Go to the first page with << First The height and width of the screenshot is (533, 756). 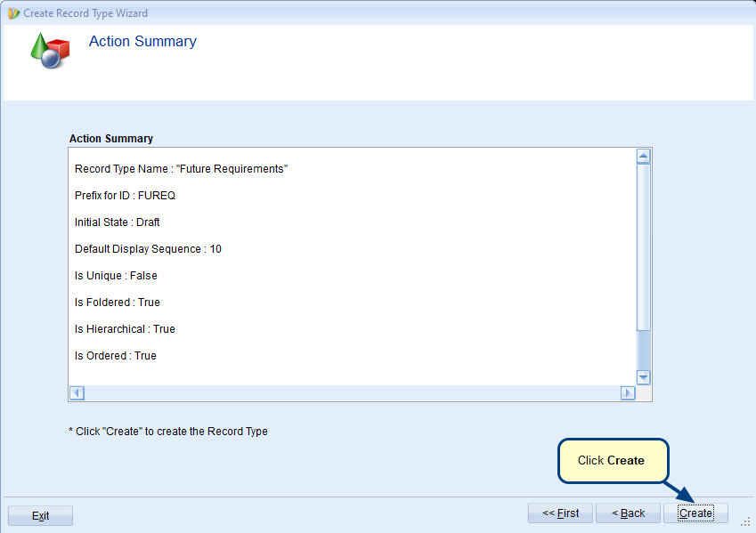[x=560, y=513]
